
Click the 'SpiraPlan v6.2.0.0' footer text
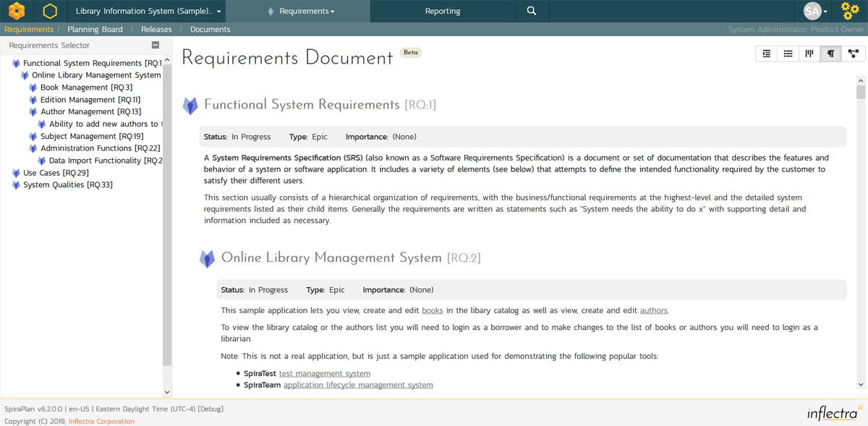coord(34,409)
